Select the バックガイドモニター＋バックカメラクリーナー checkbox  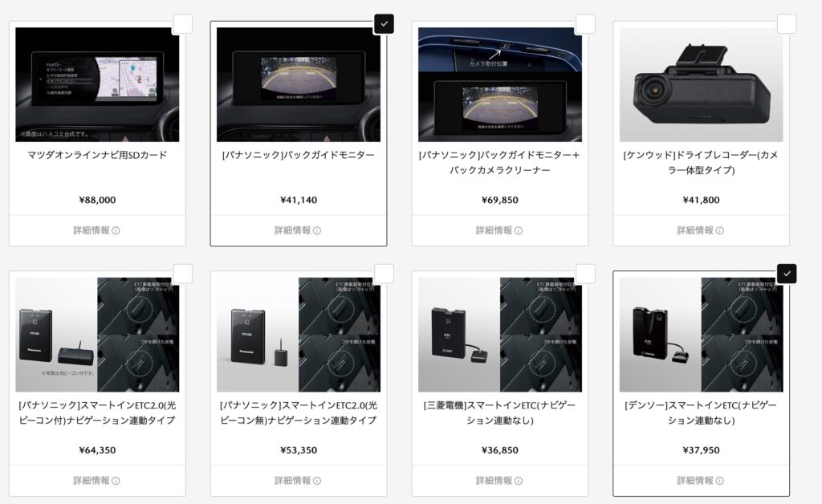coord(585,24)
